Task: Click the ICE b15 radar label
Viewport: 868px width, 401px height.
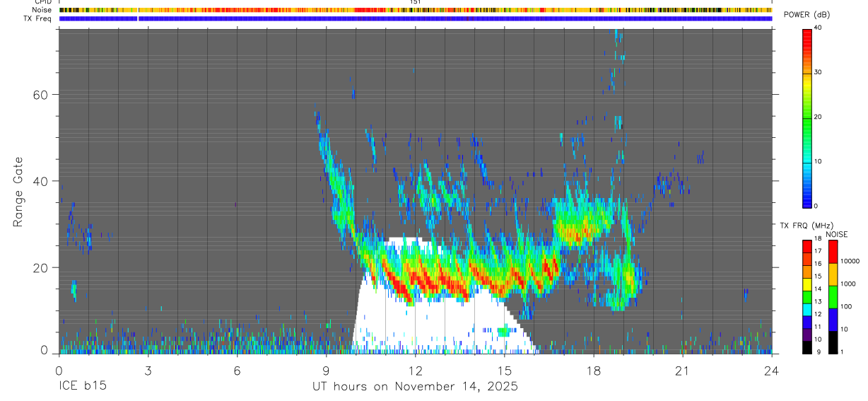Action: [81, 386]
